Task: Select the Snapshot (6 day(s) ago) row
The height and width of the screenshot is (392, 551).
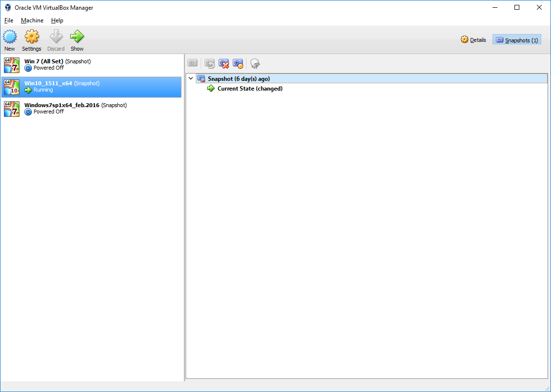Action: [x=372, y=79]
